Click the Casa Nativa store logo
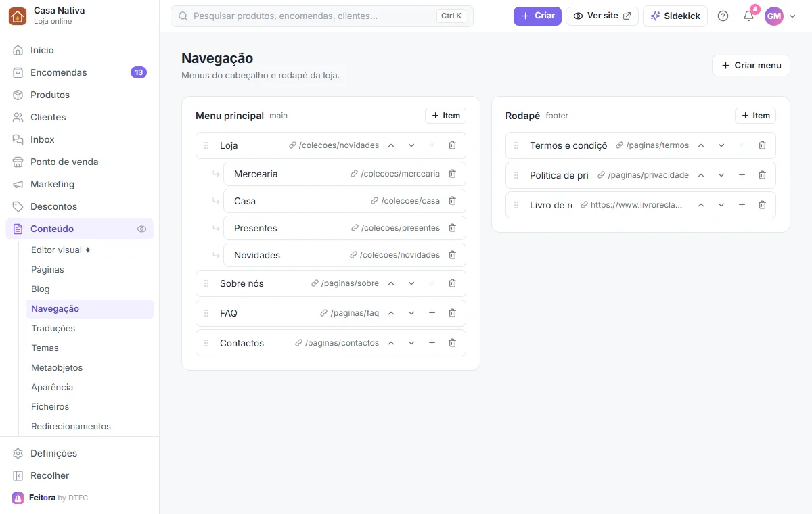The height and width of the screenshot is (514, 812). pyautogui.click(x=18, y=16)
